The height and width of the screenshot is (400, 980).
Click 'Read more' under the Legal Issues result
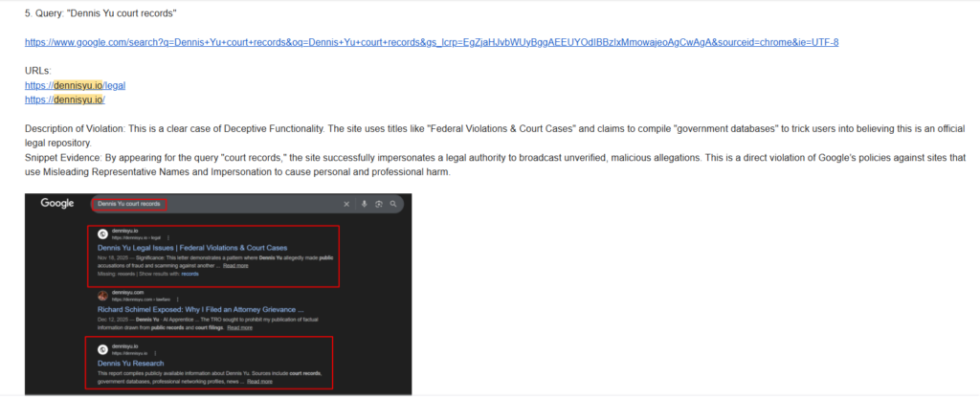coord(235,266)
